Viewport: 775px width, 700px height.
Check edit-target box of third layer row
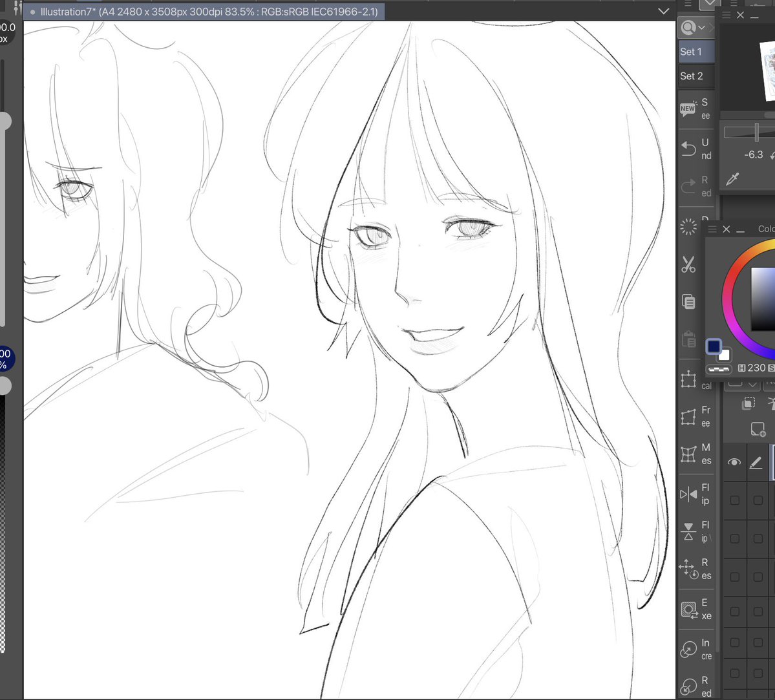coord(758,538)
